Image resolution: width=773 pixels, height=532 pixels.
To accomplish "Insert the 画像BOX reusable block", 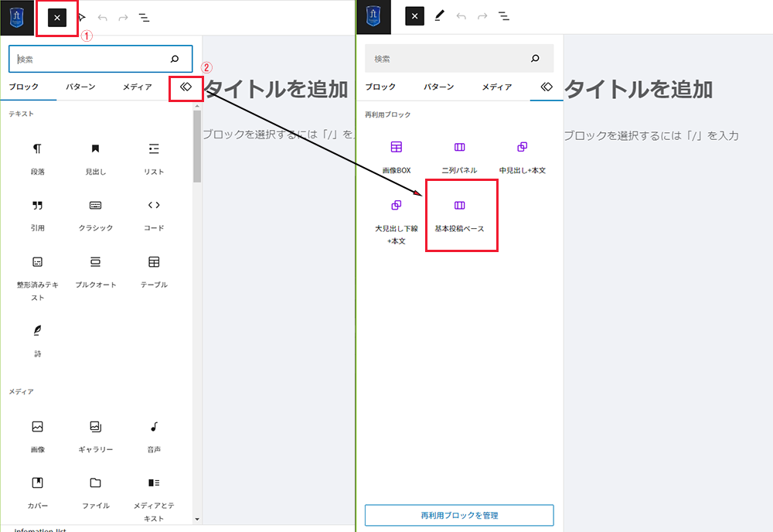I will [x=397, y=157].
